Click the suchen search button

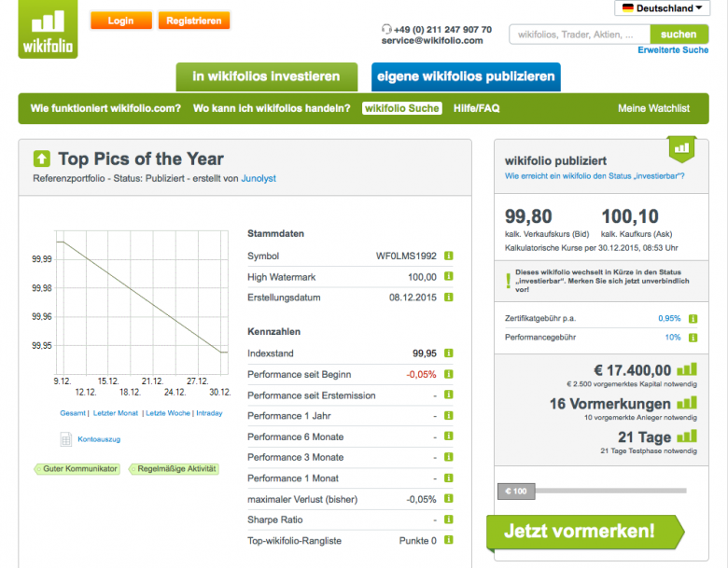point(679,35)
